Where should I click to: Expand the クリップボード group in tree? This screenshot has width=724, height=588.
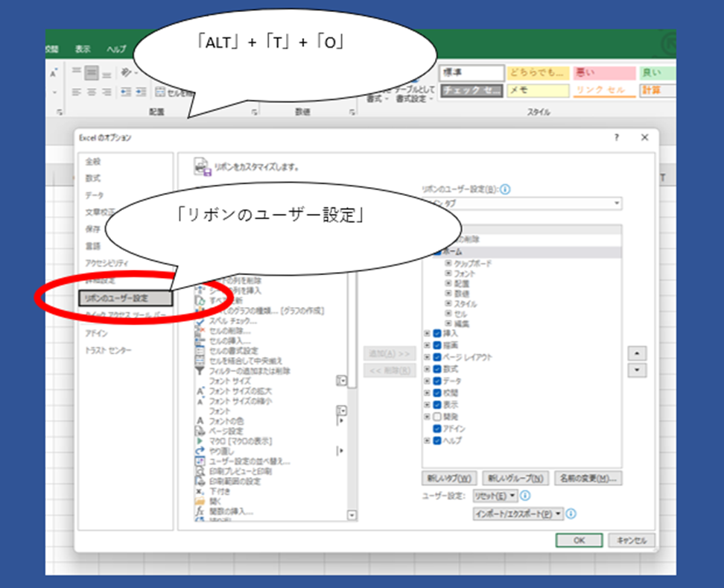(x=448, y=263)
